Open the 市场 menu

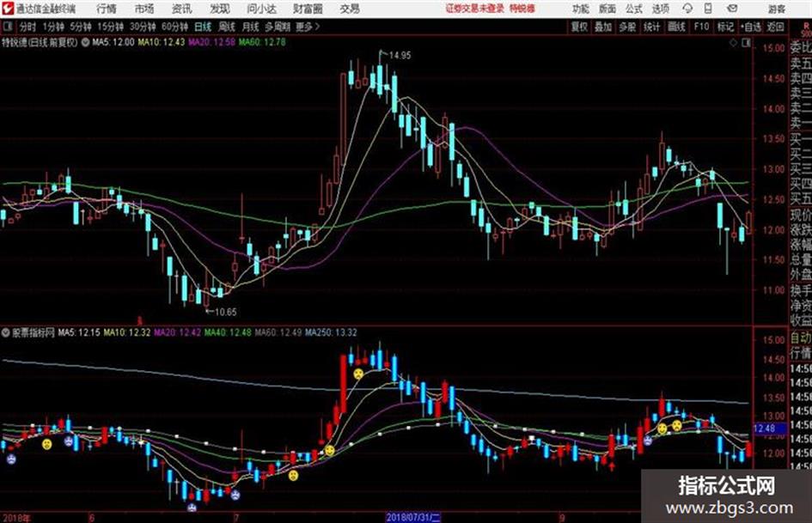coord(144,9)
